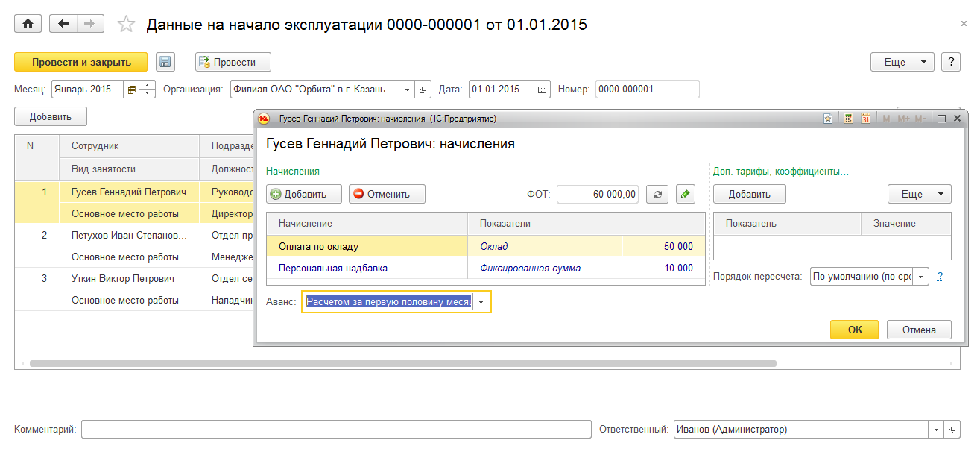Screen dimensions: 980x449
Task: Click Отменить to cancel the accrual
Action: [x=387, y=194]
